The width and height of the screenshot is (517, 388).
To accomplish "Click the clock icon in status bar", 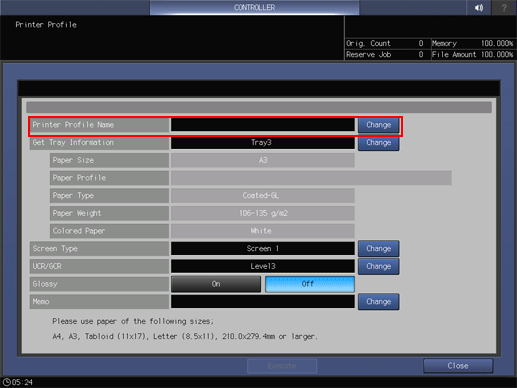I will [7, 382].
